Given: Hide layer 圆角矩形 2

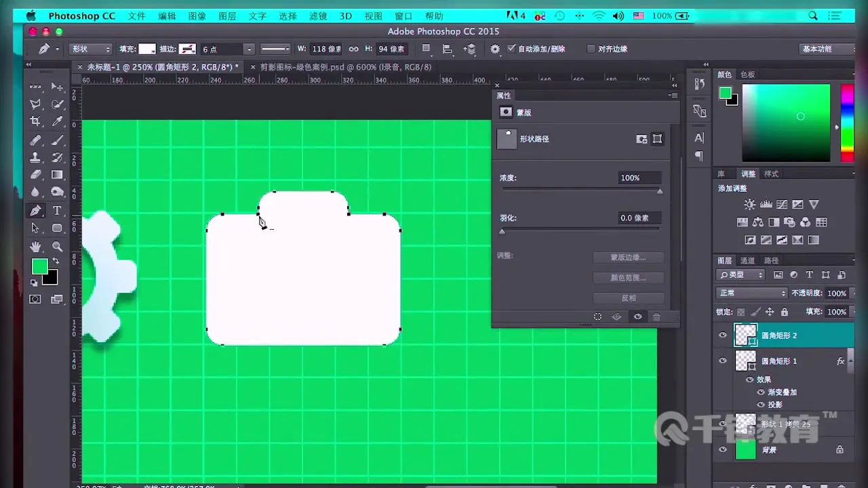Looking at the screenshot, I should click(723, 335).
